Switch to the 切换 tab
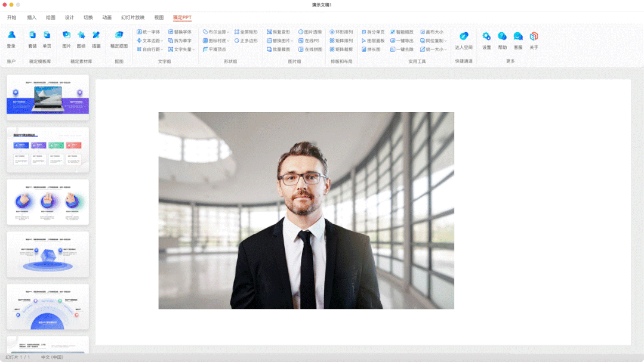Viewport: 644px width, 362px height. [x=88, y=18]
